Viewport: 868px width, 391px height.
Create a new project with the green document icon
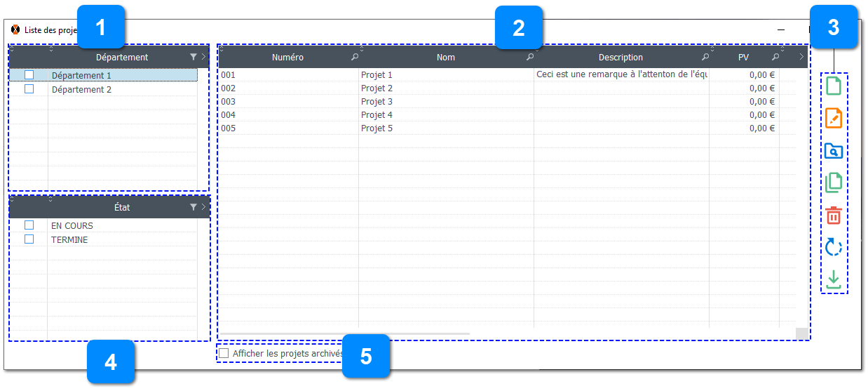(833, 86)
